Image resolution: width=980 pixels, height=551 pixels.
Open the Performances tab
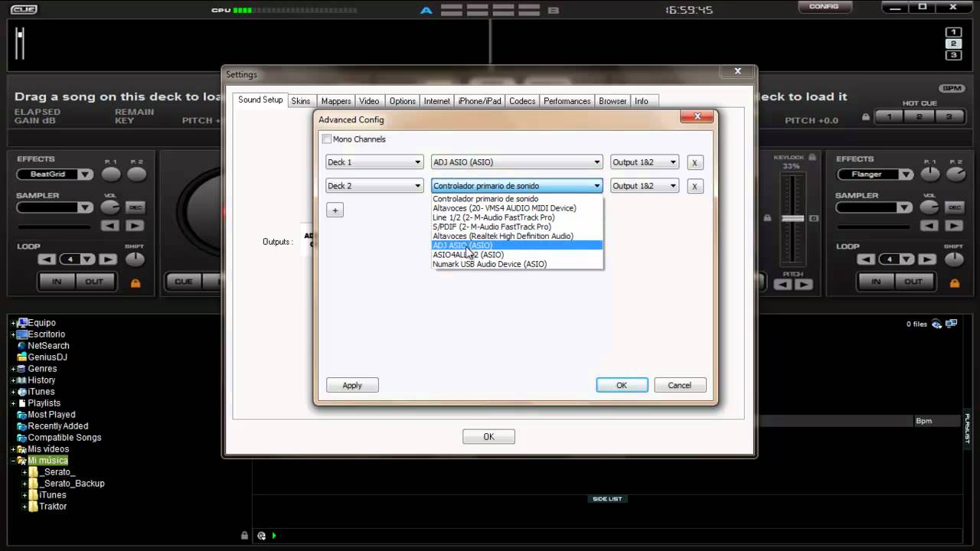coord(567,101)
